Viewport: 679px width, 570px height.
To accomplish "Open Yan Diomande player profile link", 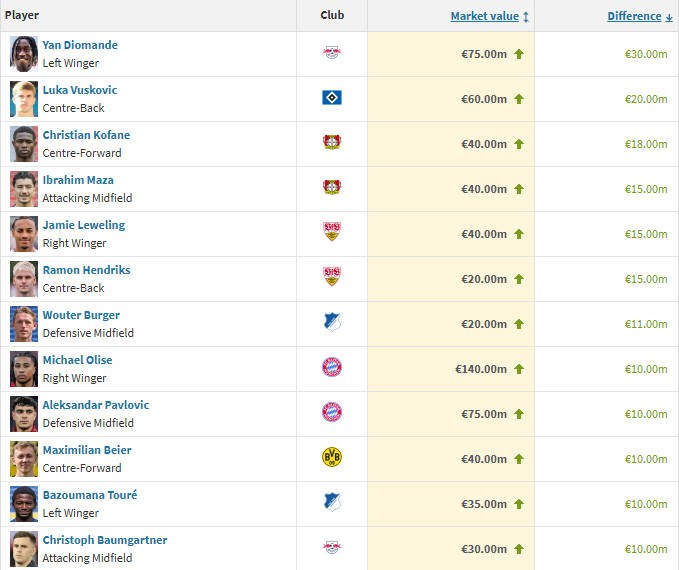I will pyautogui.click(x=80, y=45).
